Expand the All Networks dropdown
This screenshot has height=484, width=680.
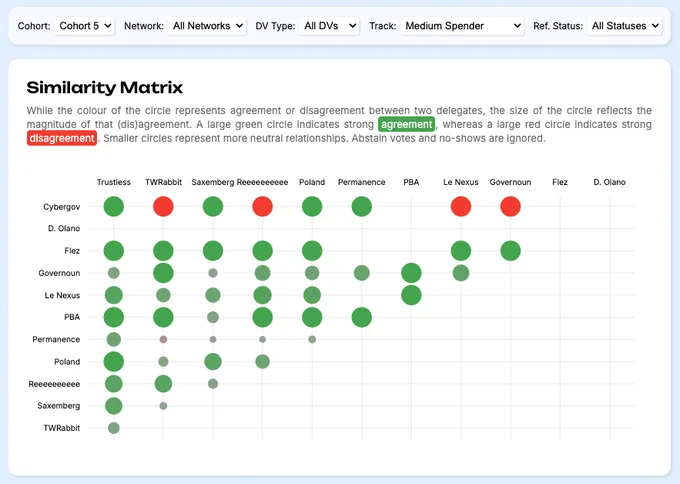(205, 26)
